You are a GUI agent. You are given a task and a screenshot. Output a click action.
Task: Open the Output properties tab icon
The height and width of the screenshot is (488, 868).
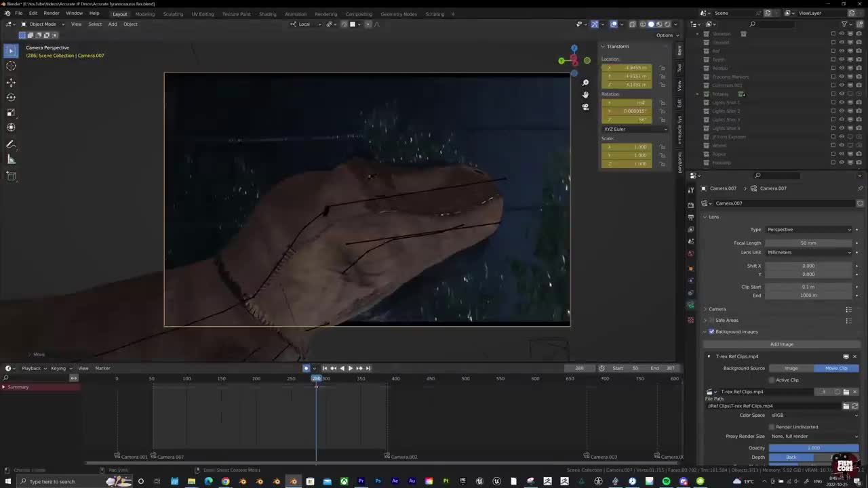pos(690,217)
